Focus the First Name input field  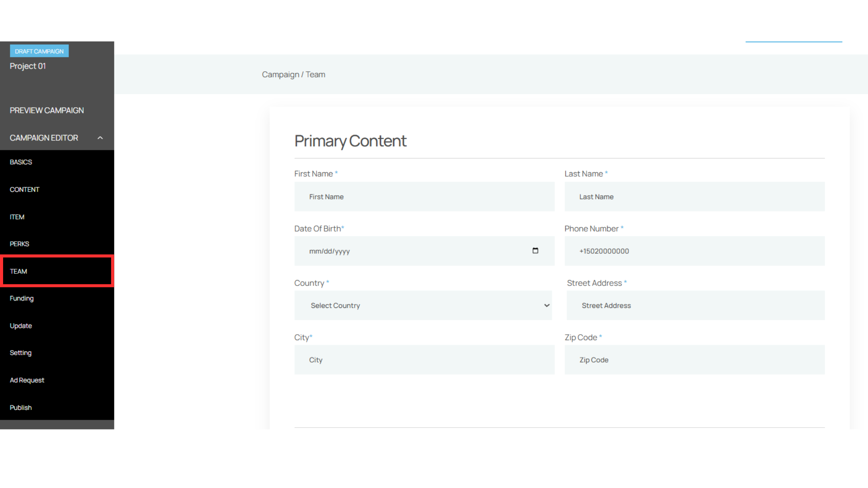point(424,197)
